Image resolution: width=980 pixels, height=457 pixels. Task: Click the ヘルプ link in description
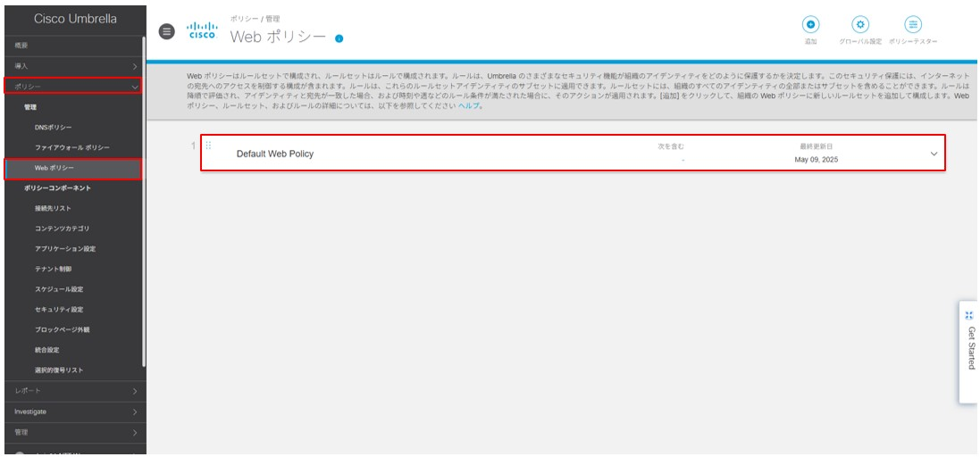pos(468,106)
